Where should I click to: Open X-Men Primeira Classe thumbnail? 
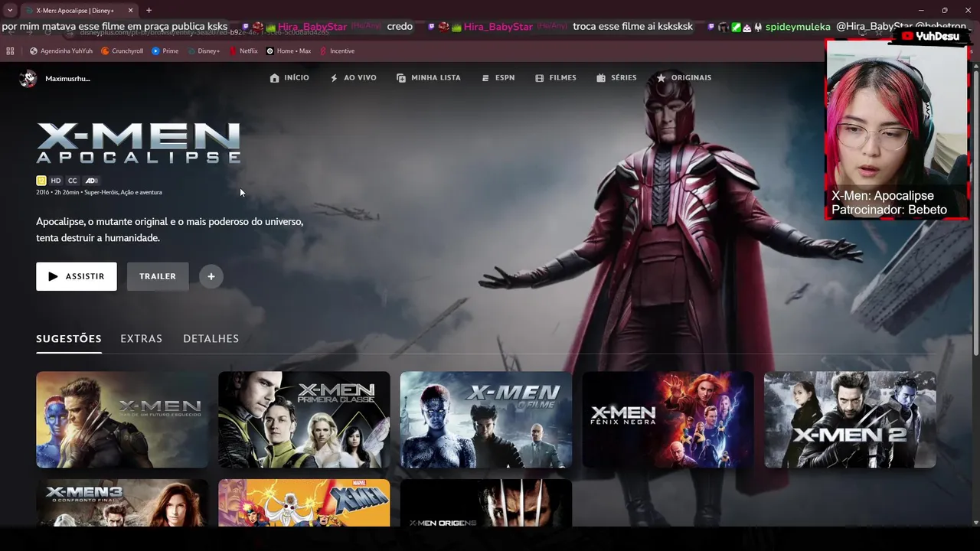pos(304,419)
